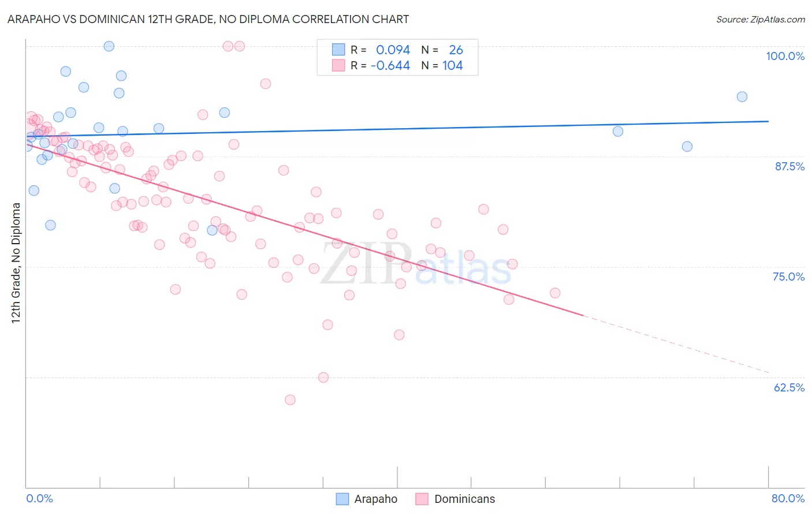The height and width of the screenshot is (515, 812).
Task: Click the 87.5% y-axis label
Action: coord(789,166)
